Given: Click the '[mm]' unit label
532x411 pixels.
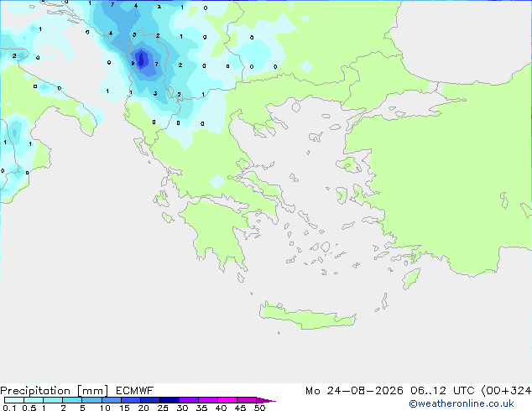Looking at the screenshot, I should point(93,391).
